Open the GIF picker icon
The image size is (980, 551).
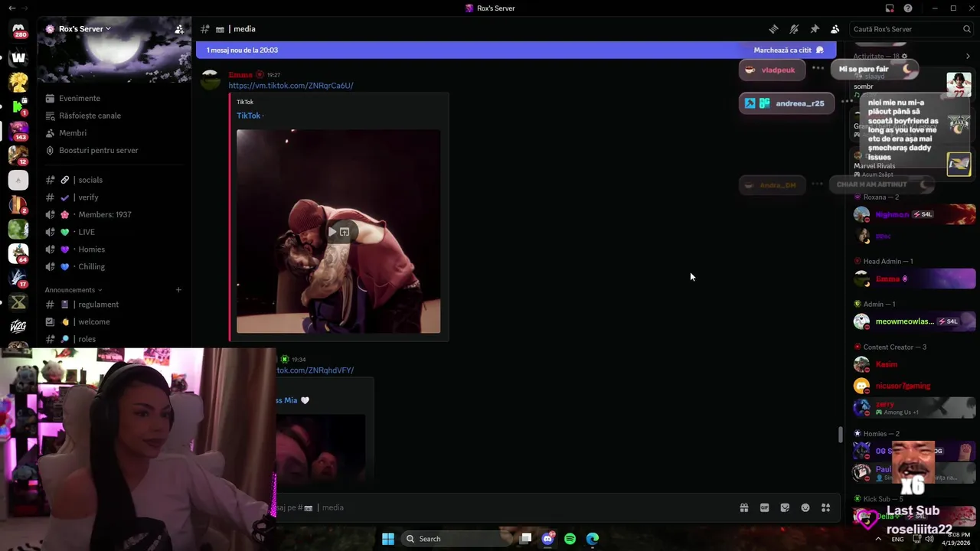pyautogui.click(x=764, y=507)
